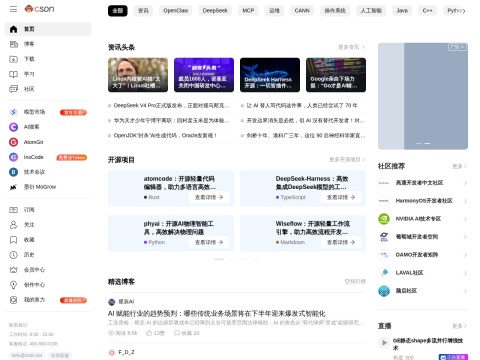Open the 收藏 bookmark icon

(x=13, y=240)
